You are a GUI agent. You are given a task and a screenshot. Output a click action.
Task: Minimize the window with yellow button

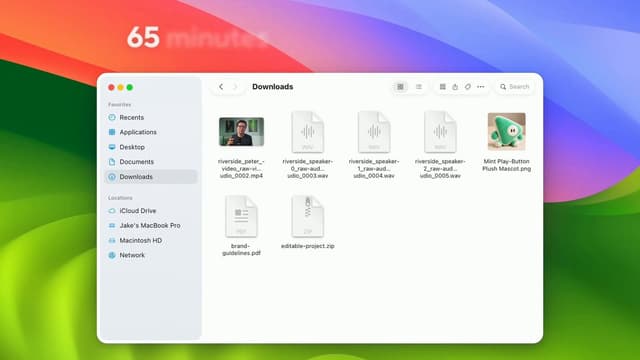120,87
